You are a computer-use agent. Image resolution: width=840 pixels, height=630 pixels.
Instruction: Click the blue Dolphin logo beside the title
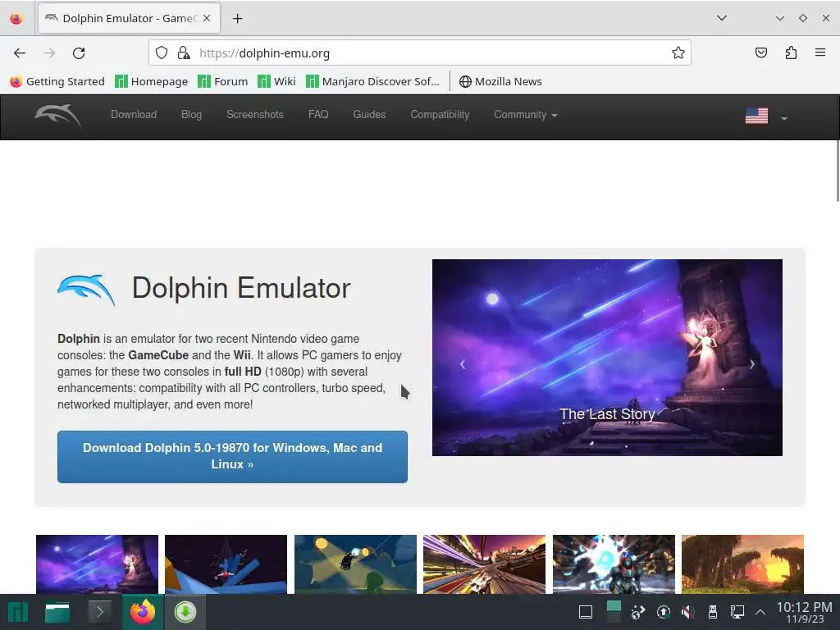85,290
